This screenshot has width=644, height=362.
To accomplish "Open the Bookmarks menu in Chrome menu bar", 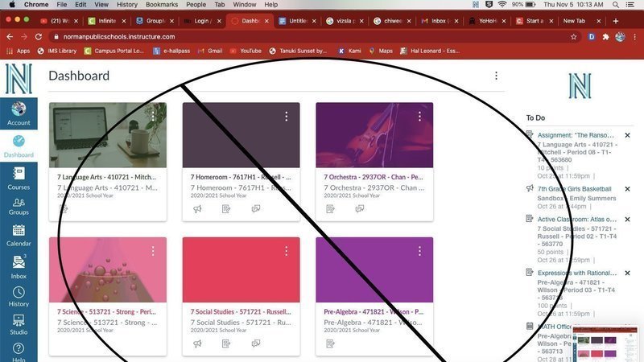I will (x=162, y=5).
